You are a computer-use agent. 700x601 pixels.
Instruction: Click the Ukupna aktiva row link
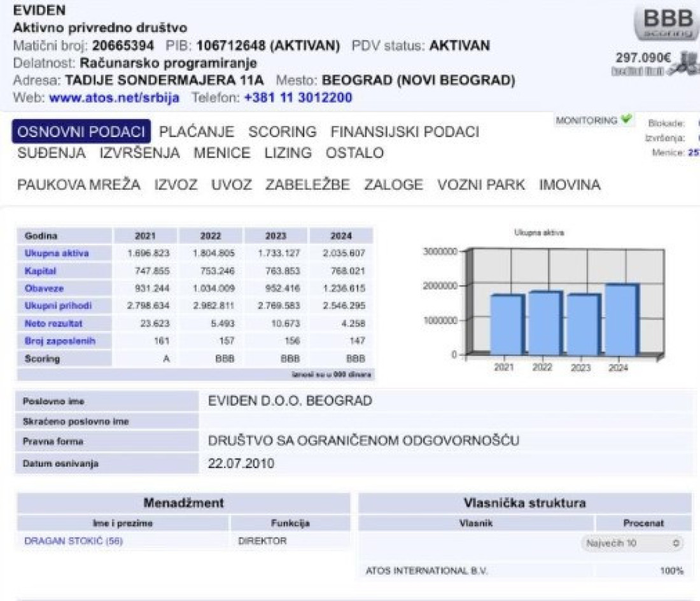coord(56,253)
